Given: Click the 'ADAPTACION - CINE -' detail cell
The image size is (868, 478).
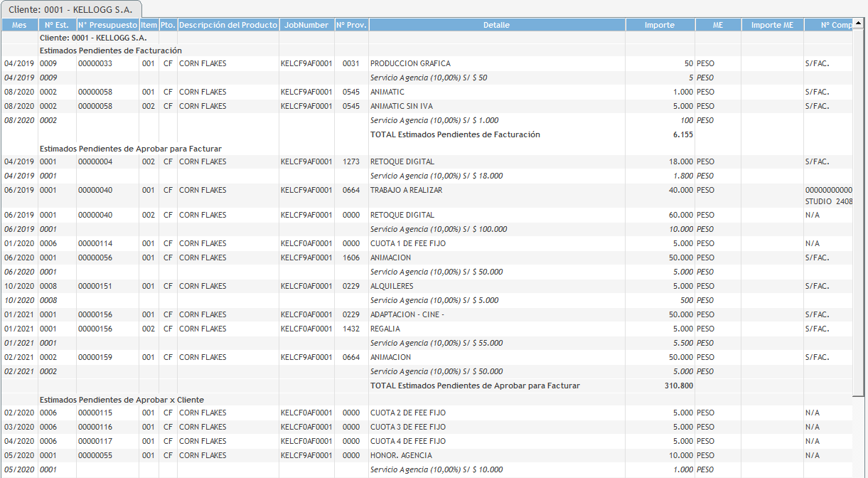Looking at the screenshot, I should (x=407, y=314).
